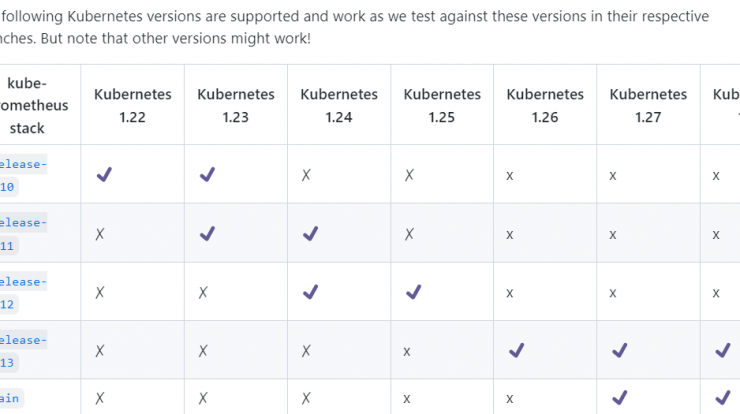
Task: Click X mark for release-0.10 under Kubernetes 1.26
Action: (x=510, y=176)
